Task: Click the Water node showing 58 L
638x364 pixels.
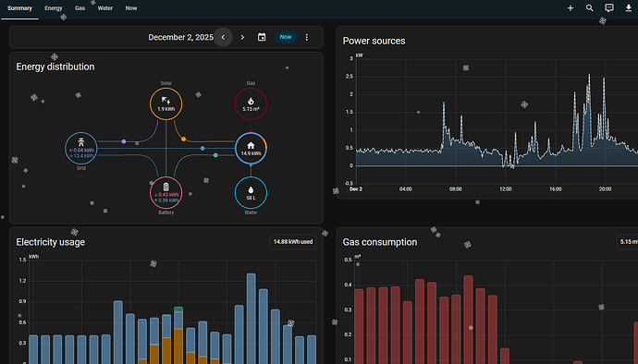Action: [x=251, y=193]
